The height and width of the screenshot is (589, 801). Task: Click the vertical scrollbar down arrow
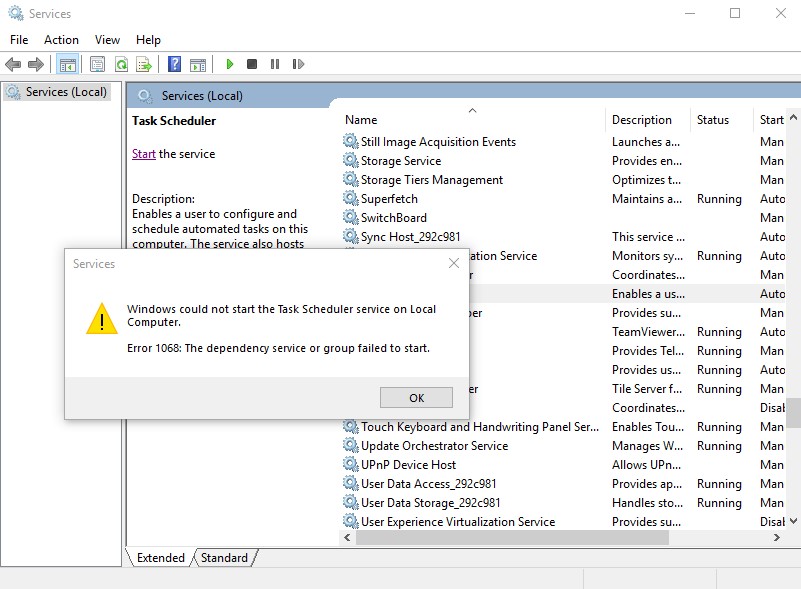793,521
